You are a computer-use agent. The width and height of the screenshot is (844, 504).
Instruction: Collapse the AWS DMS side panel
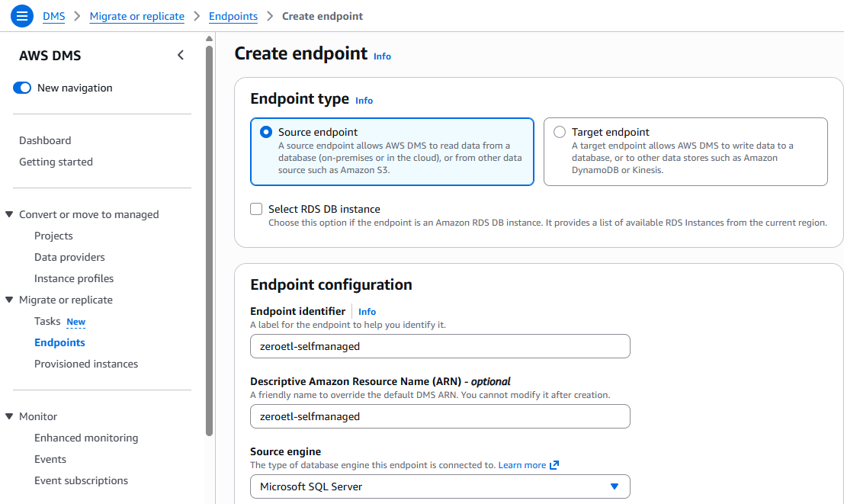tap(181, 55)
